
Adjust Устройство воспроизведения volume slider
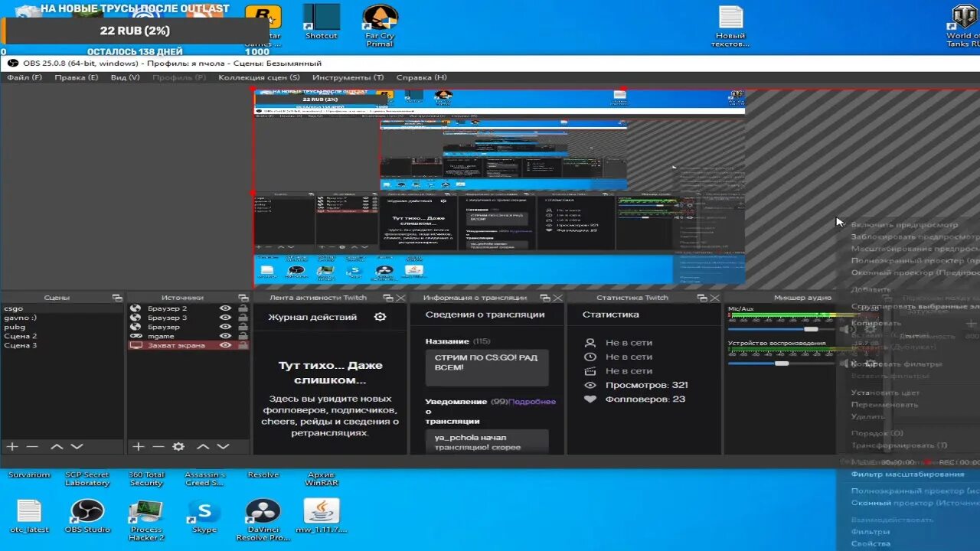(x=781, y=364)
